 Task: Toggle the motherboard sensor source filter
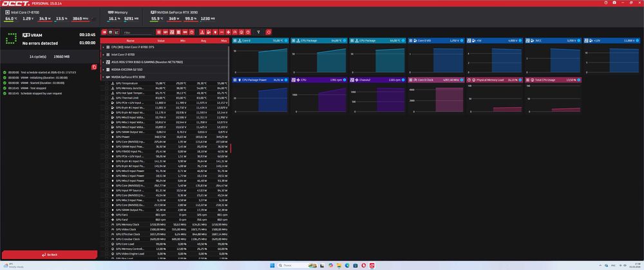click(x=172, y=32)
